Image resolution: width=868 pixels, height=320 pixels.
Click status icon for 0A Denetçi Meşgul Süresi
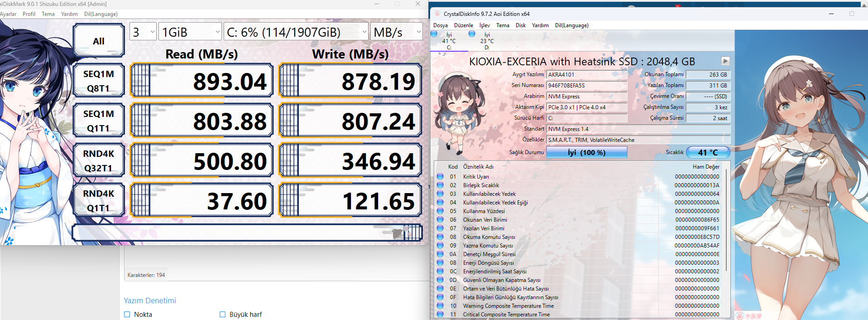(x=440, y=254)
